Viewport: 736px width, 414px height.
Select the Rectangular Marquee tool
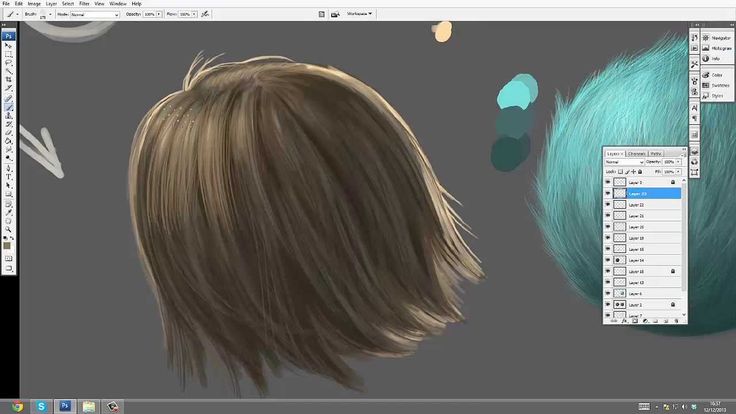(x=8, y=54)
